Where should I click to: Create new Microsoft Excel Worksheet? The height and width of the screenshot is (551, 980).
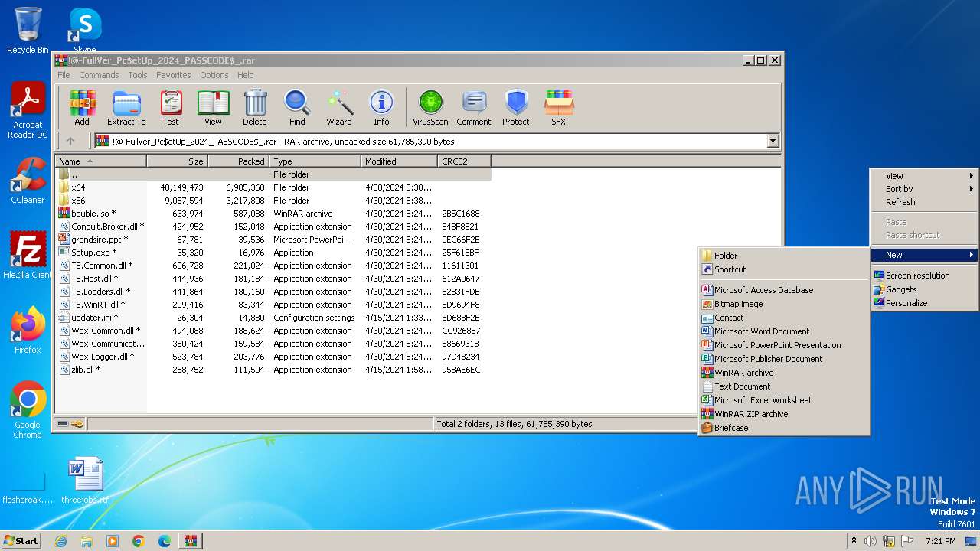pyautogui.click(x=784, y=400)
